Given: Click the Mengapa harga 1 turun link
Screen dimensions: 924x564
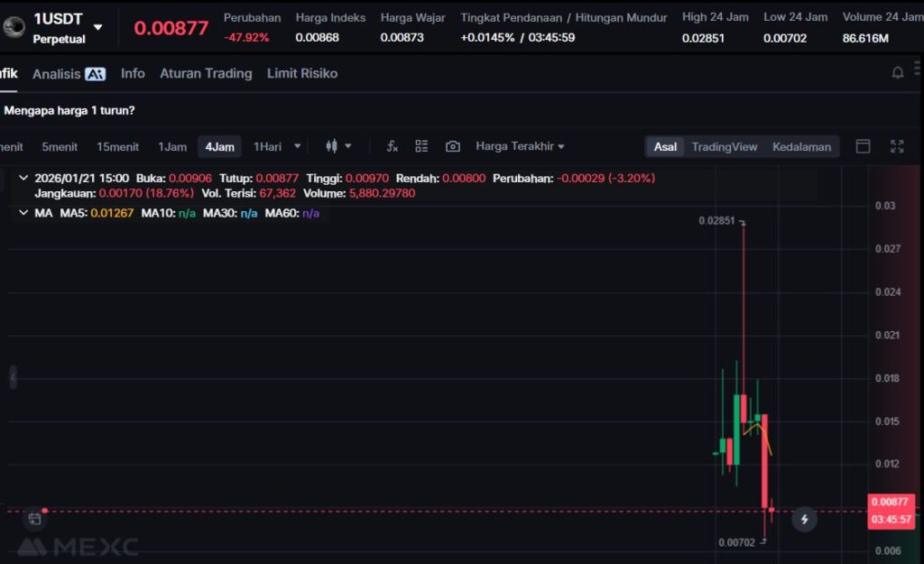Looking at the screenshot, I should 69,110.
